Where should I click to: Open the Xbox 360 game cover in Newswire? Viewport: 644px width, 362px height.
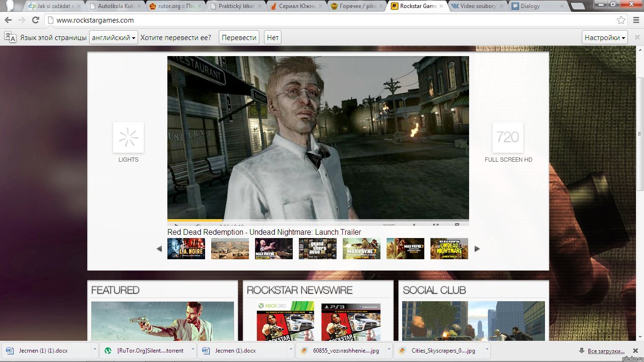tap(285, 321)
